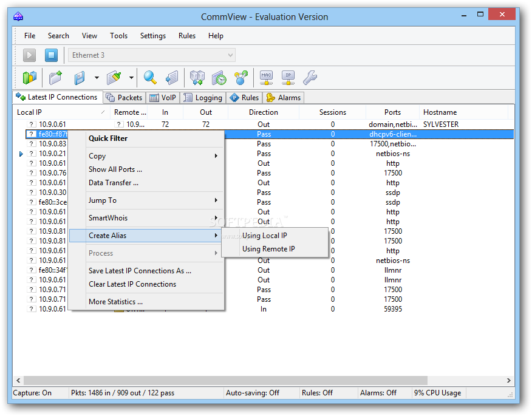Switch to the Rules tab
The width and height of the screenshot is (532, 416).
pos(244,98)
